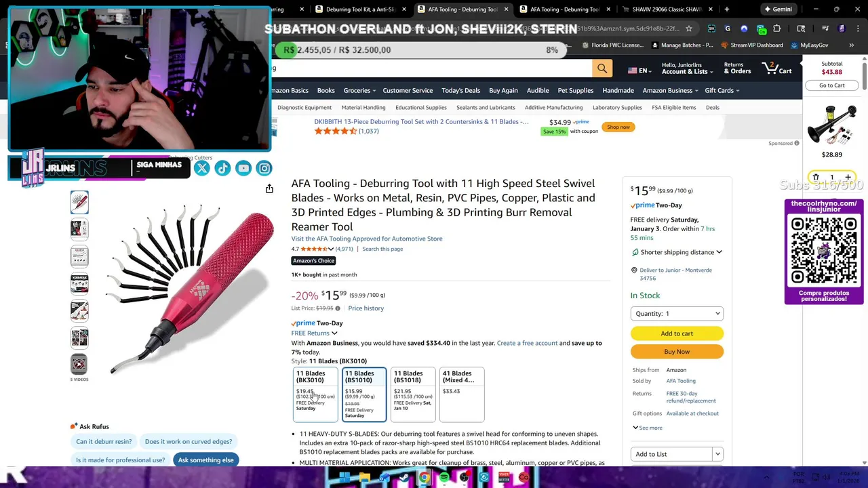Open Customer Service in nav bar
Screen dimensions: 868x488
(x=408, y=90)
